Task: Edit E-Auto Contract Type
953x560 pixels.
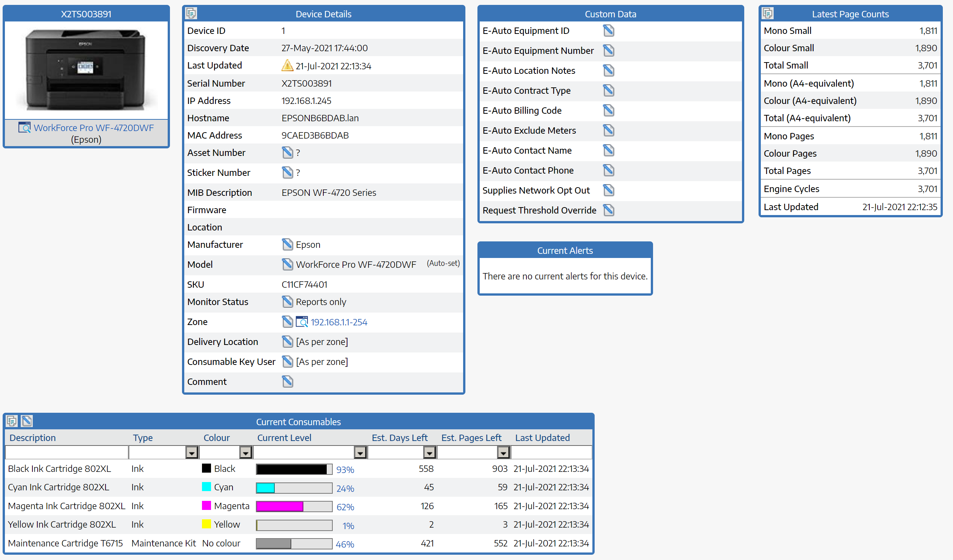Action: click(609, 91)
